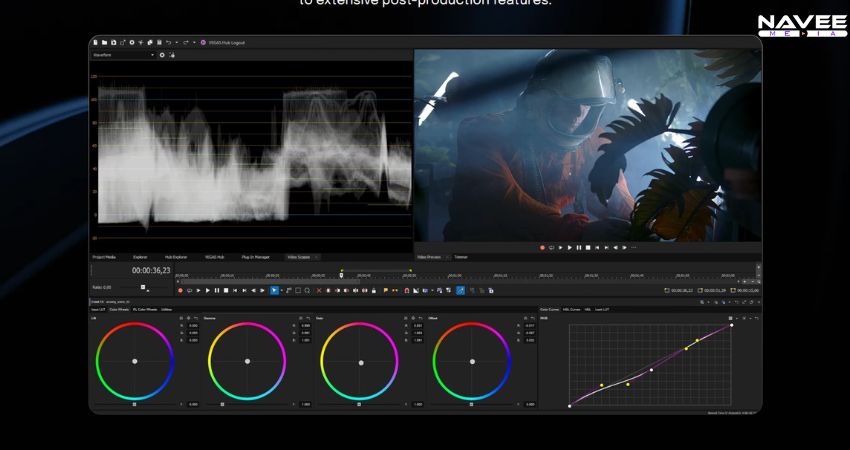Click the Lift red value field

pos(193,325)
